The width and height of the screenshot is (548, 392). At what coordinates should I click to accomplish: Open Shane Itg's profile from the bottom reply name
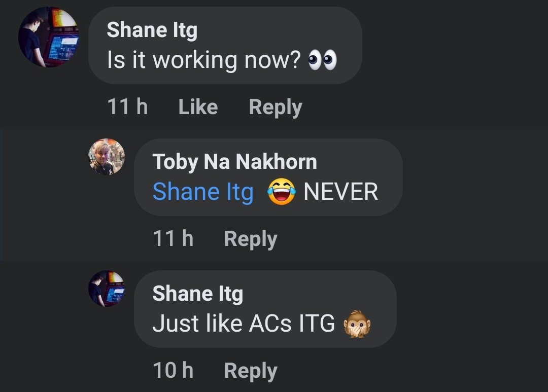[197, 294]
